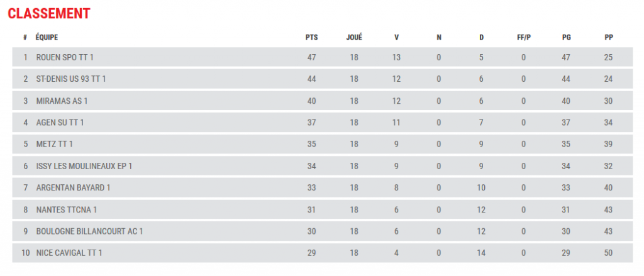The image size is (644, 276).
Task: Click the ROUEN SPO TT 1 team name
Action: click(65, 57)
